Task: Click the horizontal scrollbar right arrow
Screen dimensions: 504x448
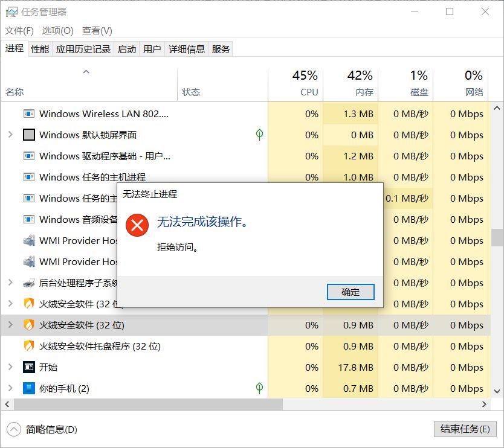Action: 484,405
